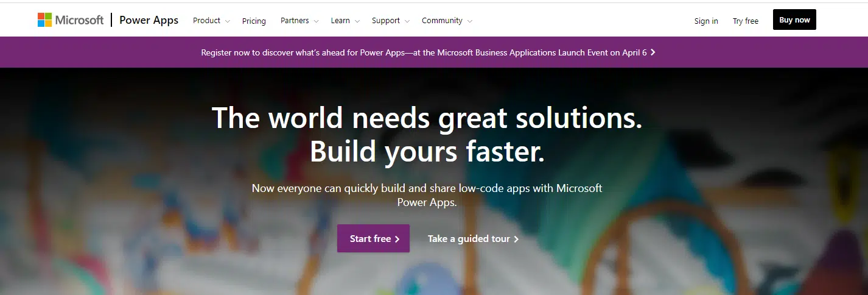Click the Microsoft logo
The width and height of the screenshot is (868, 295).
click(x=71, y=20)
